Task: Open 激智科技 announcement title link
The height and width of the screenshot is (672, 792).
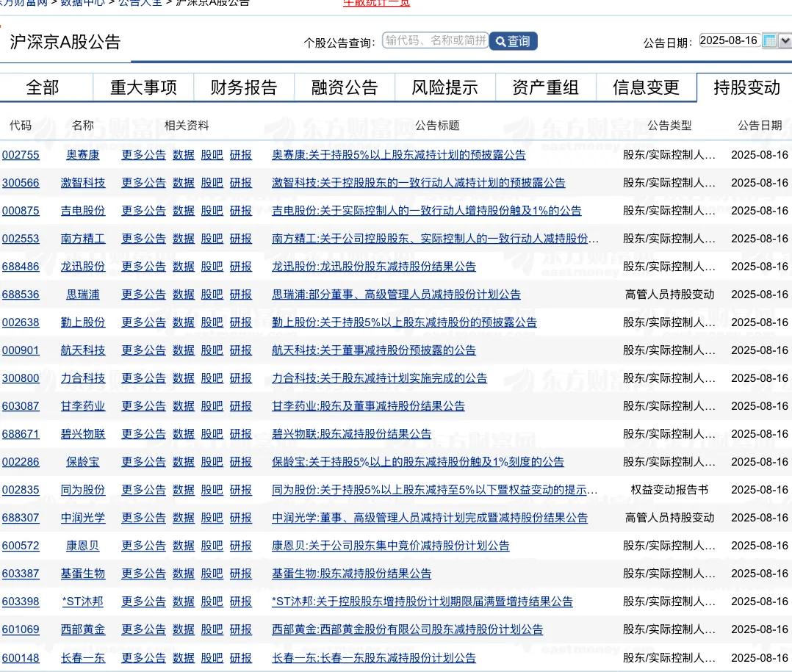Action: (418, 183)
